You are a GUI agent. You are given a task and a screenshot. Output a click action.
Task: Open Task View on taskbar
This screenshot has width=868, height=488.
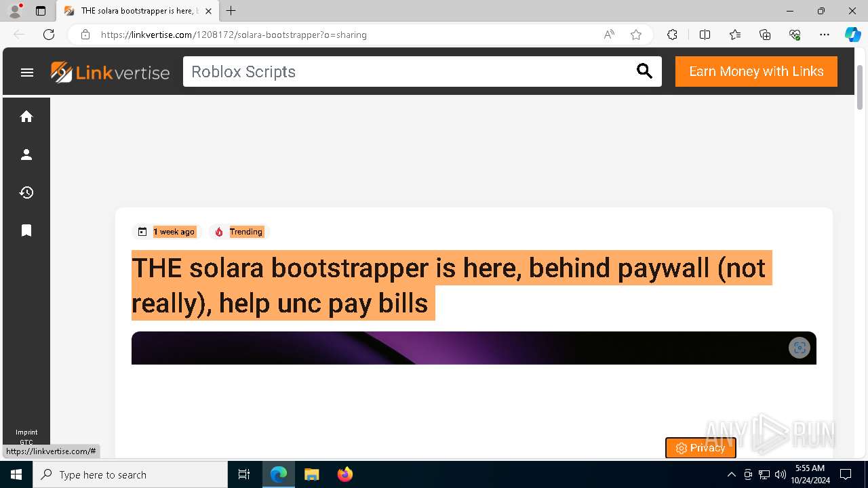(x=244, y=474)
